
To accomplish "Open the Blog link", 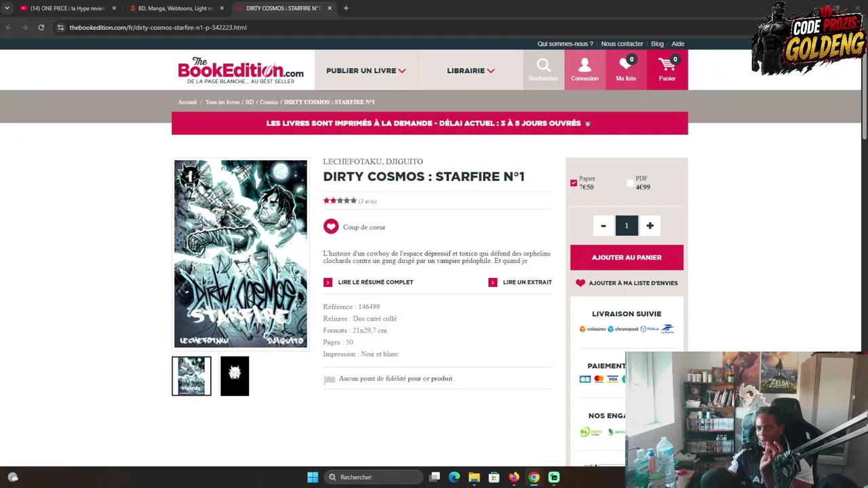I will tap(657, 44).
